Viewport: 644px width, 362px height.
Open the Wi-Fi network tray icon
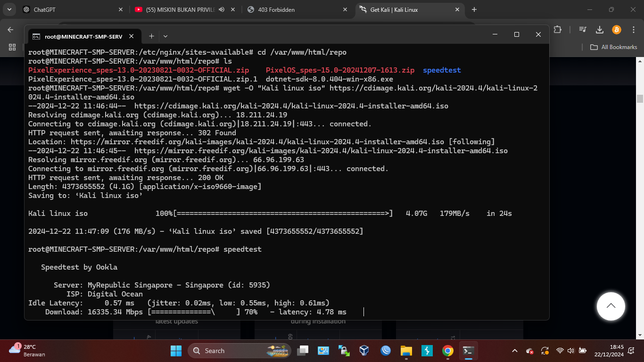(x=560, y=351)
